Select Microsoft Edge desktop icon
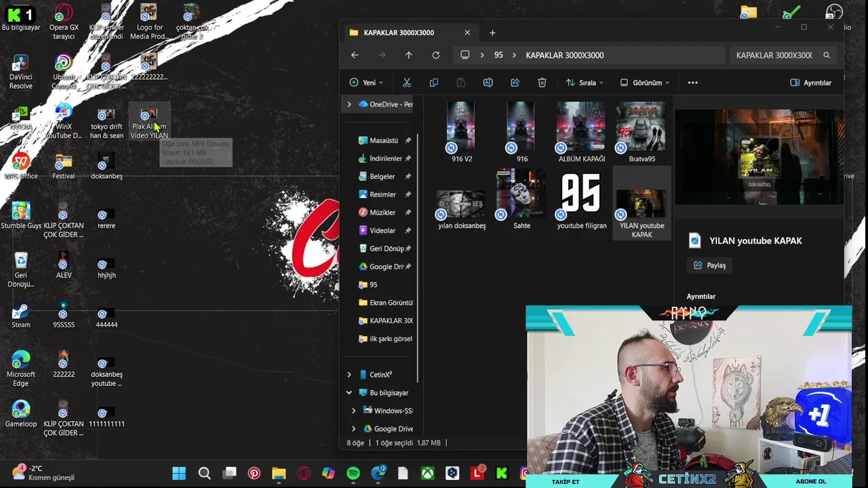Viewport: 868px width, 488px height. click(x=21, y=369)
